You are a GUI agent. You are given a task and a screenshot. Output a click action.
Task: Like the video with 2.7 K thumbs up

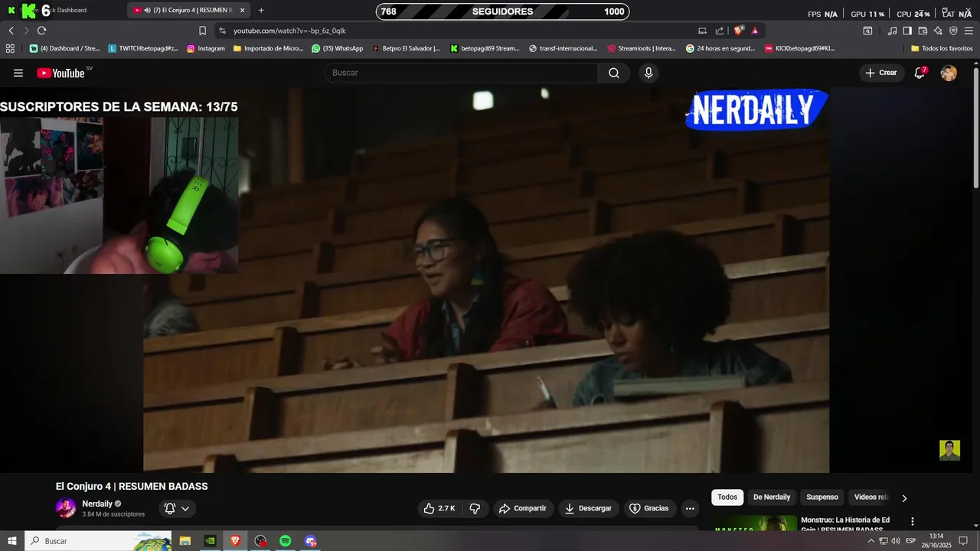point(439,508)
